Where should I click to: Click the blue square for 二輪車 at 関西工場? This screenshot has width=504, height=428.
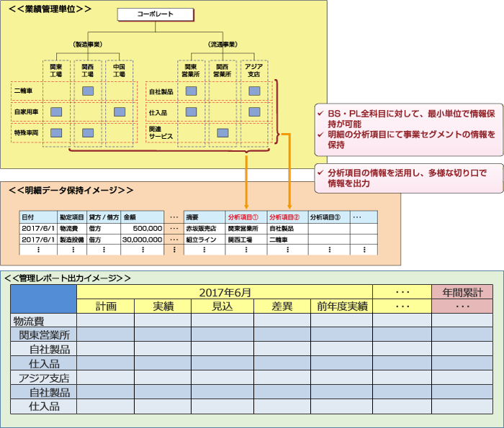tap(87, 91)
